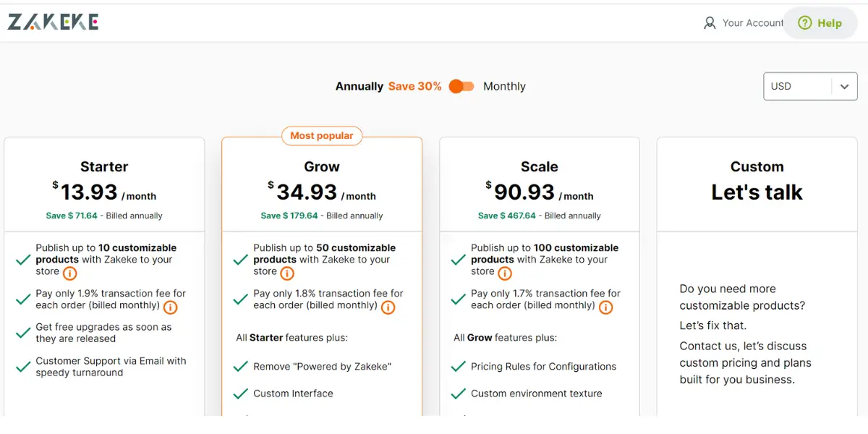The width and height of the screenshot is (868, 434).
Task: Open the USD currency dropdown
Action: (810, 86)
